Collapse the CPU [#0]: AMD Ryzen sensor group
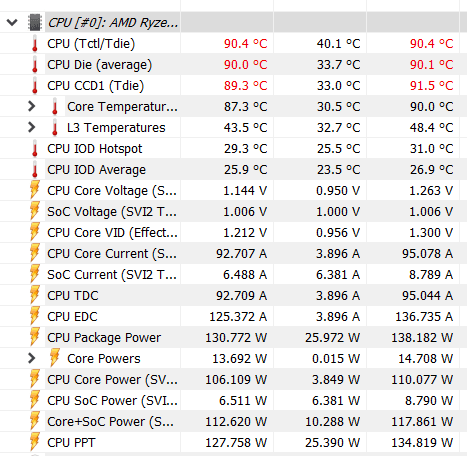The width and height of the screenshot is (467, 456). 12,23
